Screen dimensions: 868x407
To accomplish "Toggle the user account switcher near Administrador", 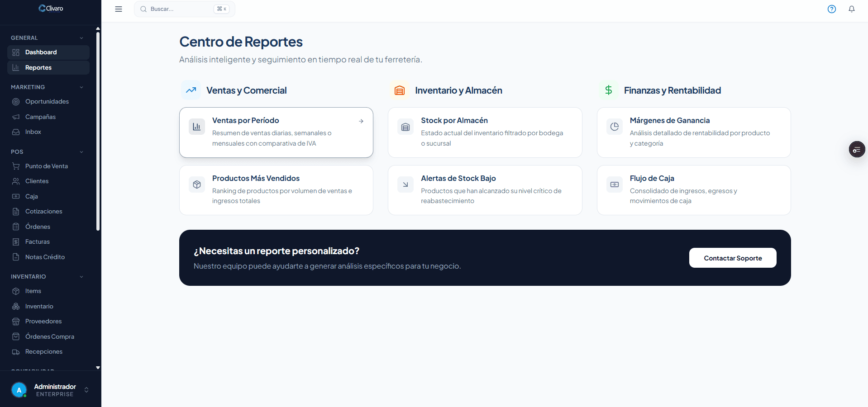I will [86, 390].
